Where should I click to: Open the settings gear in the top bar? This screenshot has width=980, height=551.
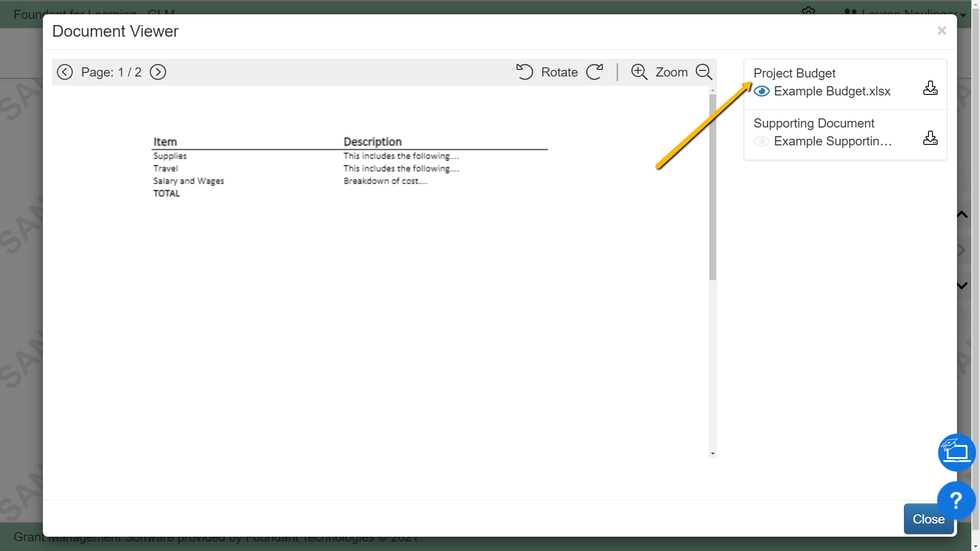(x=809, y=11)
